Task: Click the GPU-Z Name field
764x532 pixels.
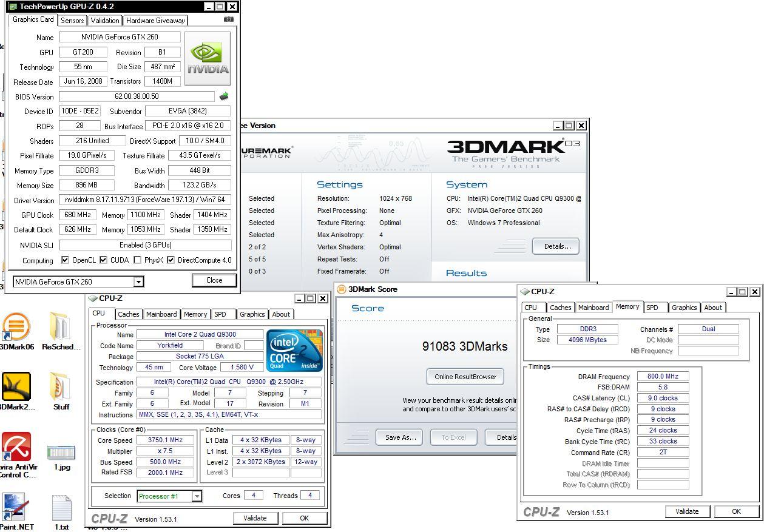Action: pyautogui.click(x=120, y=37)
